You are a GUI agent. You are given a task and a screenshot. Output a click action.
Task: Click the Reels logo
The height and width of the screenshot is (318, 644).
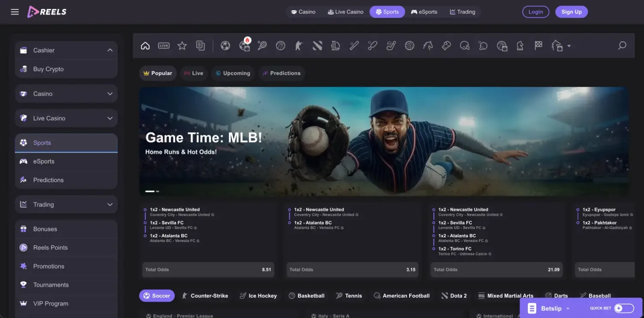pos(47,12)
